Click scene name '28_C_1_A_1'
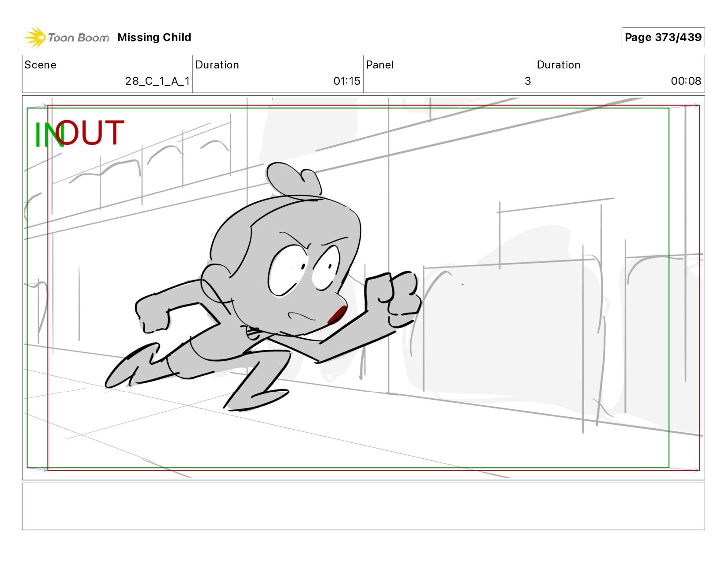The image size is (728, 563). click(158, 81)
